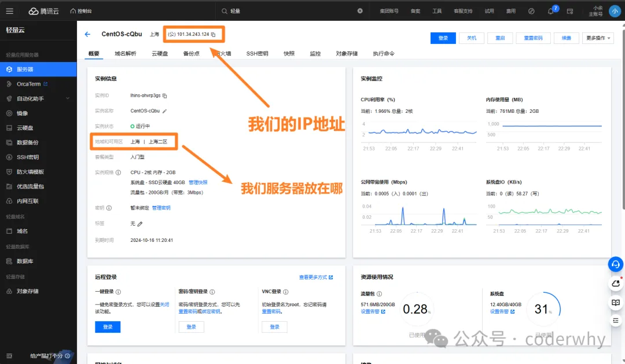Open 内网互联 in the sidebar
The image size is (625, 364).
pos(38,201)
